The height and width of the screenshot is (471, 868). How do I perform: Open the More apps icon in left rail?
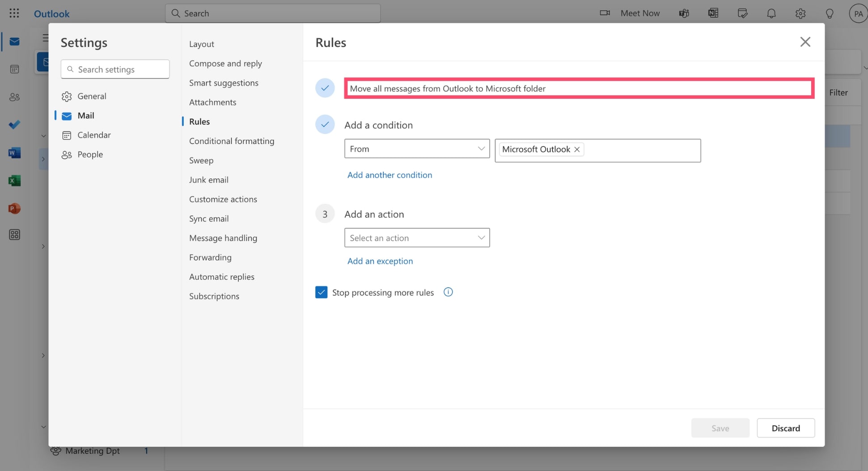point(14,235)
